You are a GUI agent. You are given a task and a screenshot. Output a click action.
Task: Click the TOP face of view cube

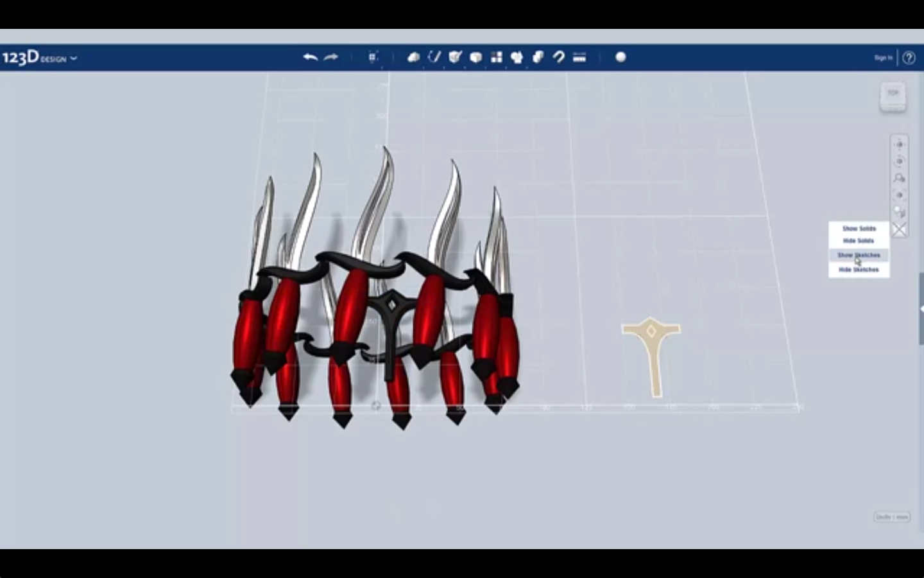[x=893, y=94]
